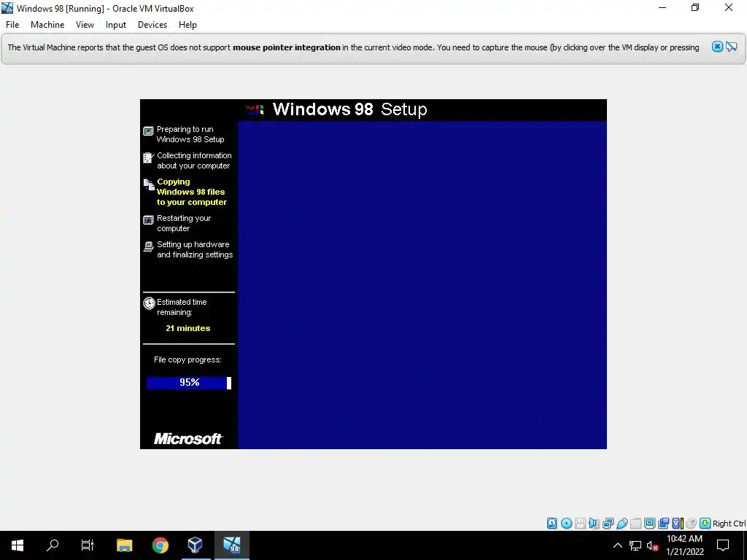Click the network icon in system tray
Viewport: 747px width, 560px height.
[x=635, y=545]
